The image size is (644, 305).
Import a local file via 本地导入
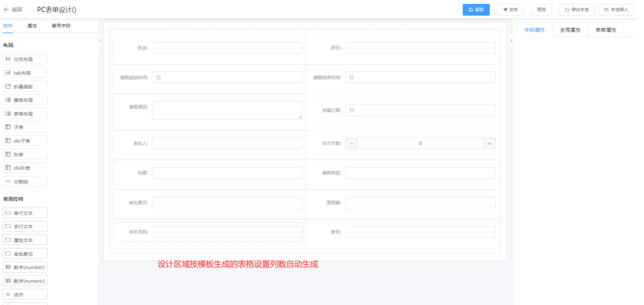pyautogui.click(x=616, y=10)
